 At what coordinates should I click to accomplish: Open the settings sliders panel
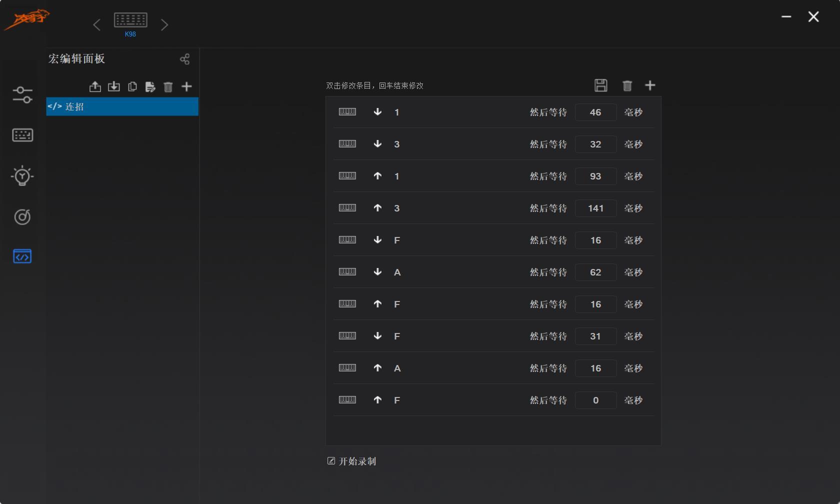[x=22, y=94]
